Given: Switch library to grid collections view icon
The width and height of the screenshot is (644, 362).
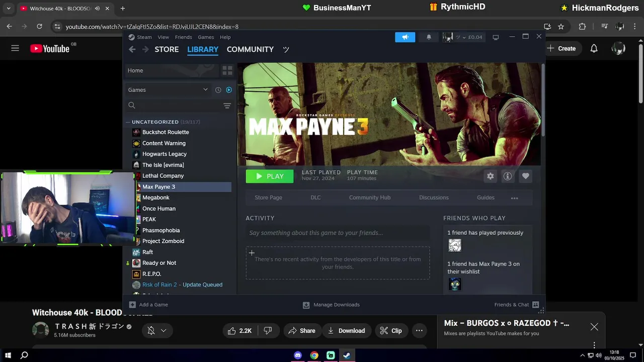Looking at the screenshot, I should (x=227, y=70).
